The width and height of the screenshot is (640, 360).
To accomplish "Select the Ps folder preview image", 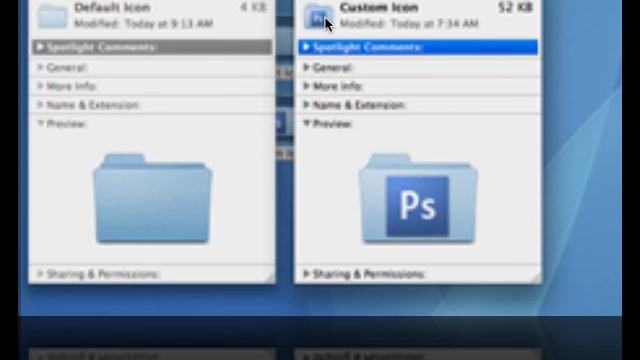I will 418,198.
